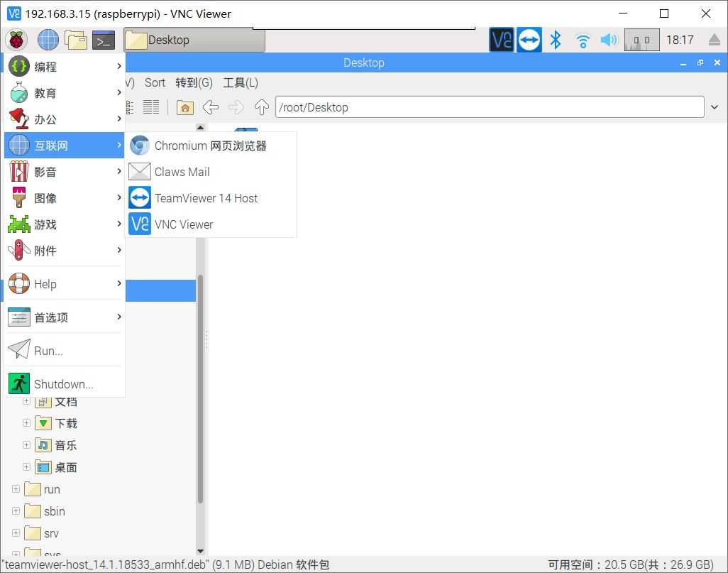Open the file manager from the taskbar
The image size is (728, 573).
pos(76,40)
